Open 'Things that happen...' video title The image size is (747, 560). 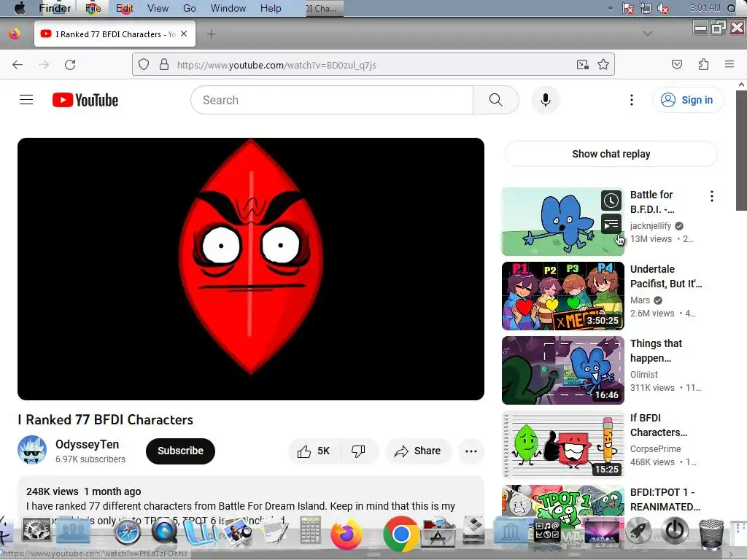click(656, 351)
